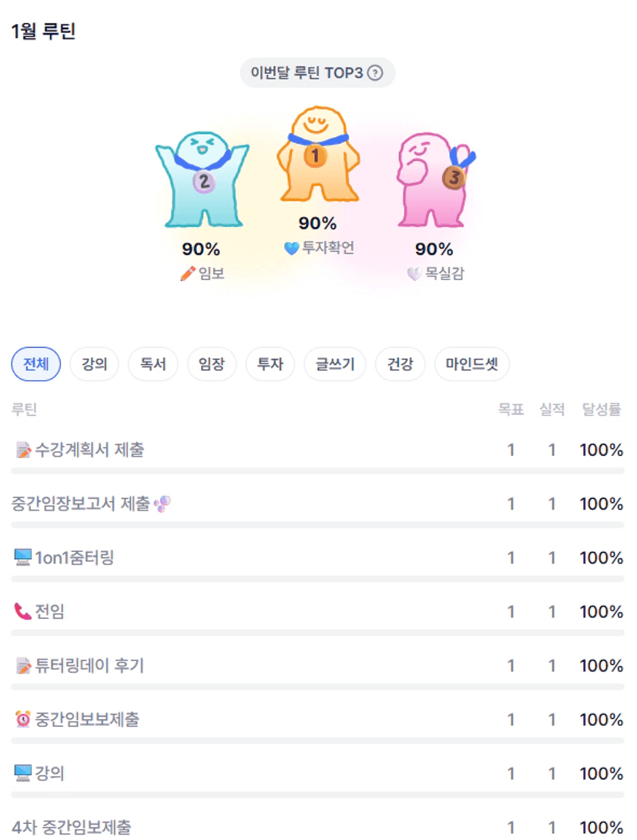
Task: Click the help icon next to 이번달 루틴 TOP3
Action: point(375,73)
